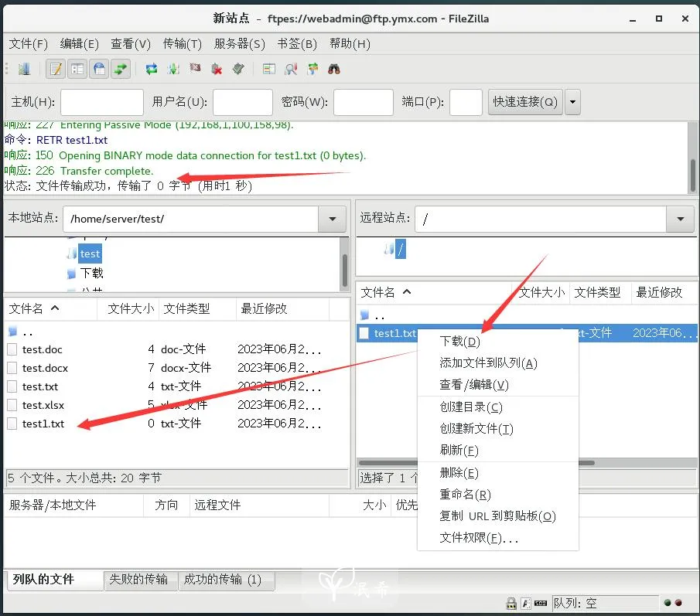This screenshot has width=700, height=616.
Task: Choose 删除(E) in context menu
Action: (x=498, y=472)
